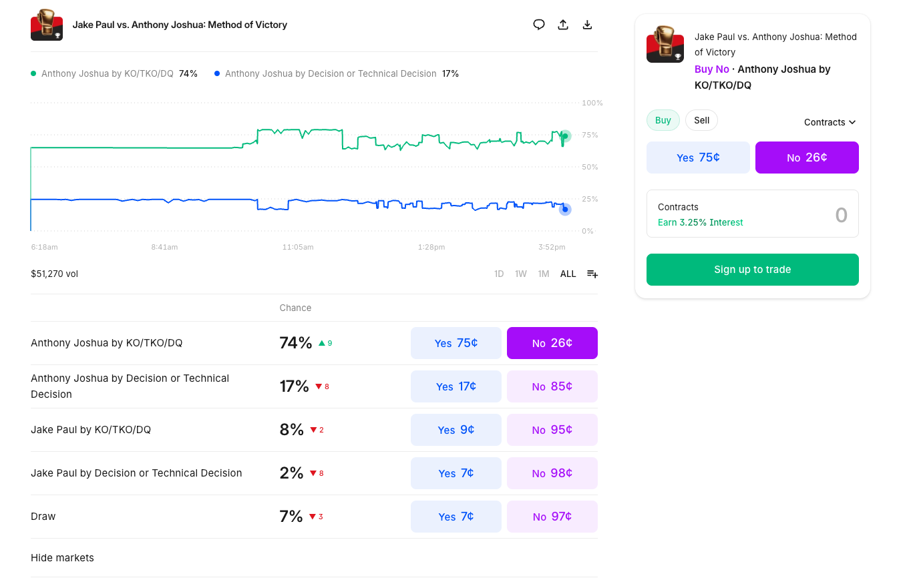This screenshot has width=901, height=588.
Task: Click the boxing glove market thumbnail icon
Action: click(x=46, y=24)
